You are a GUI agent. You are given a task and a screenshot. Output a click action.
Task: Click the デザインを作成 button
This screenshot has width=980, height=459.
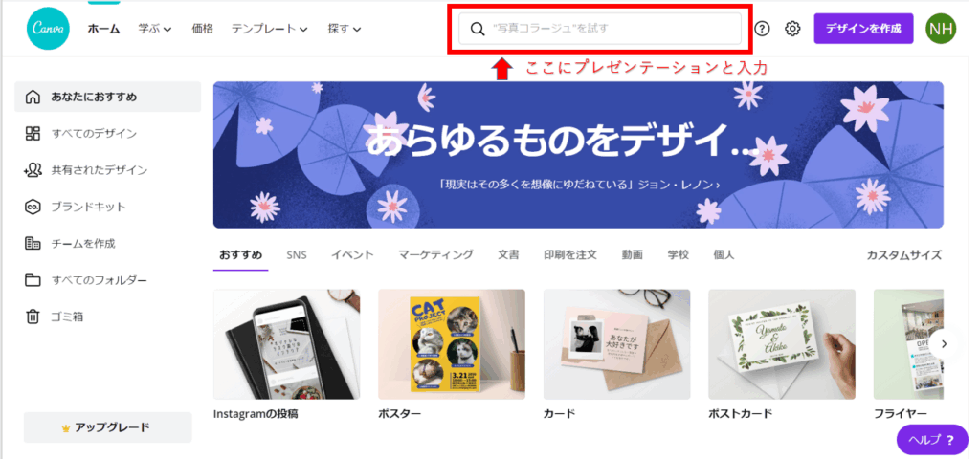pyautogui.click(x=863, y=29)
